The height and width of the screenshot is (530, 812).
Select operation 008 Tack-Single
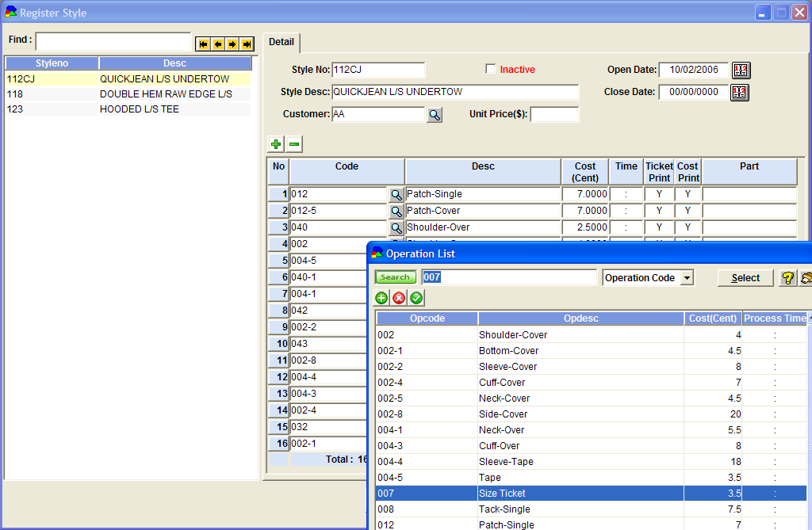(x=591, y=509)
